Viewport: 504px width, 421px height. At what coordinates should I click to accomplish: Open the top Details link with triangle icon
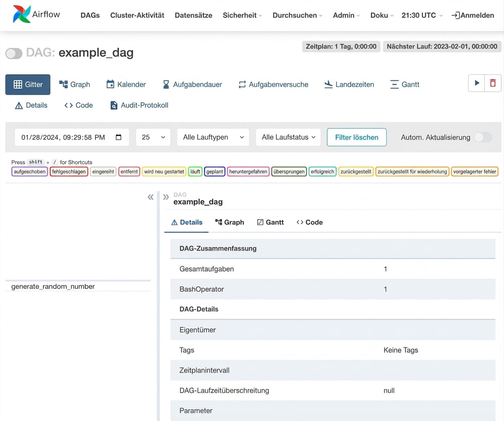pos(31,105)
